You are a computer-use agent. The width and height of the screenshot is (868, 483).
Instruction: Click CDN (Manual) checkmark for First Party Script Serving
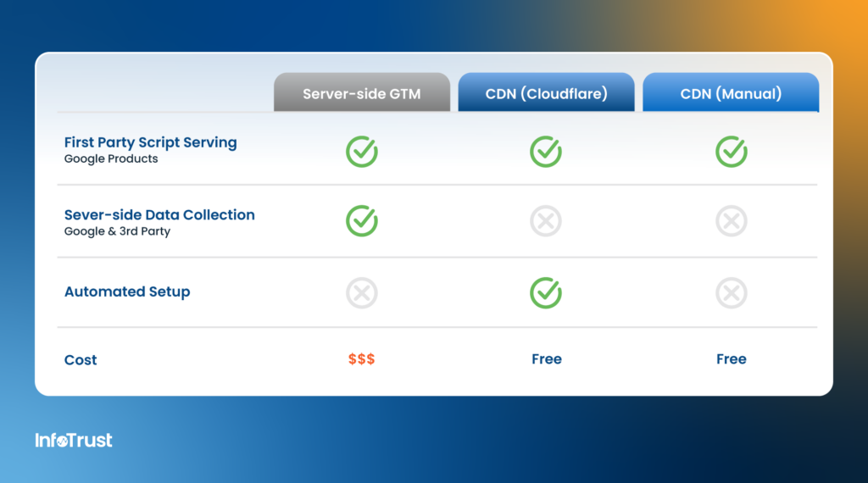click(x=731, y=152)
